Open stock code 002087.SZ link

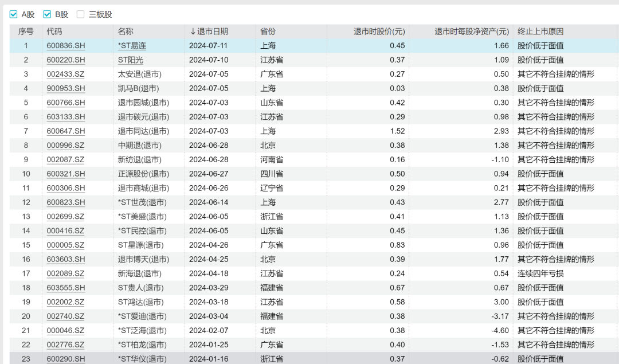[x=65, y=159]
